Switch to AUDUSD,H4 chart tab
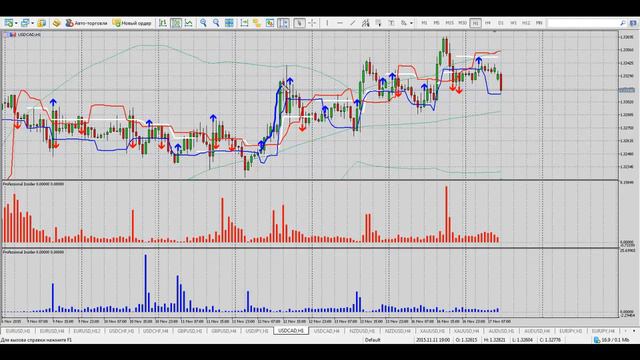 click(537, 331)
